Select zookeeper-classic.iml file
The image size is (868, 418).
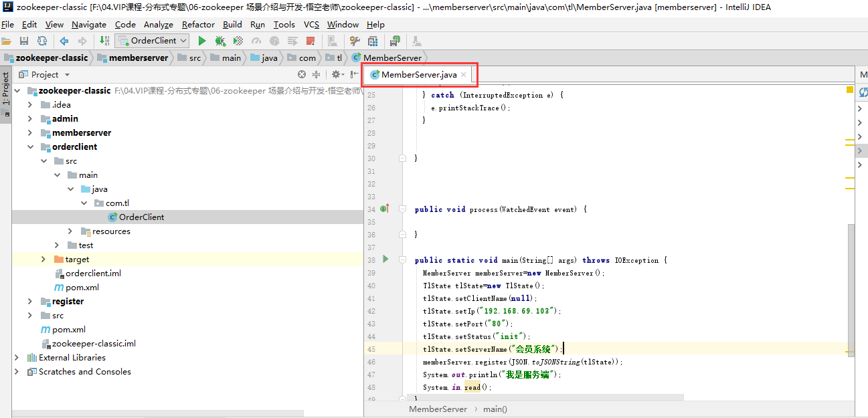coord(88,344)
